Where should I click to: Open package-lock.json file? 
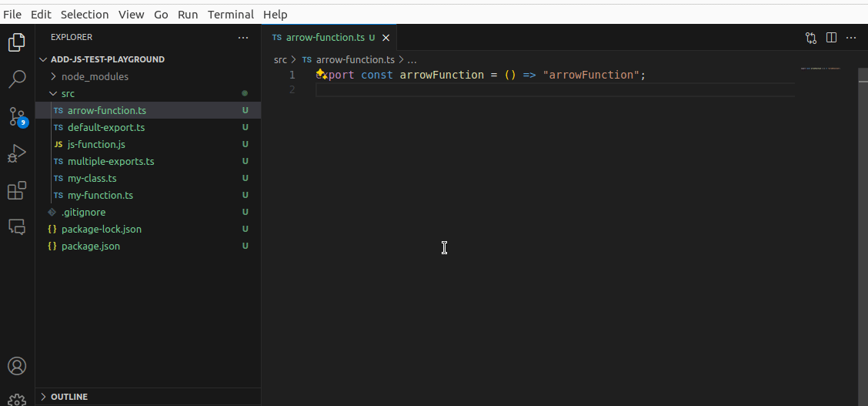(148, 230)
